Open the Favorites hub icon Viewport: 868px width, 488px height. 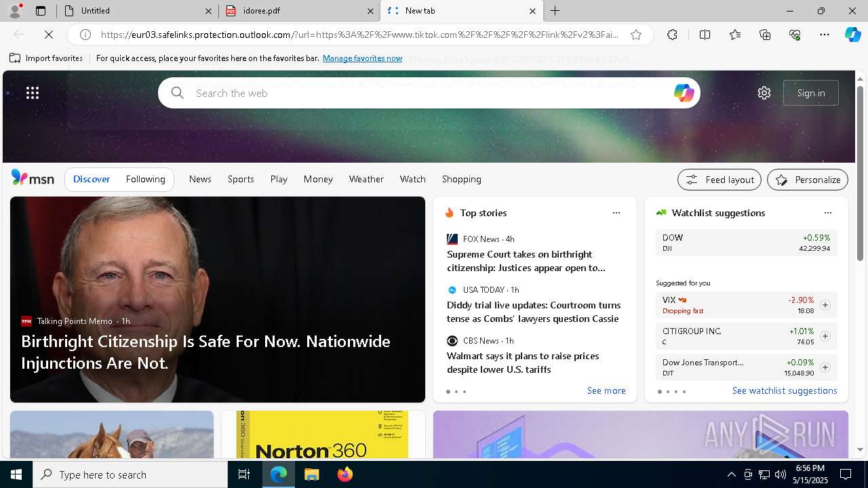tap(735, 35)
